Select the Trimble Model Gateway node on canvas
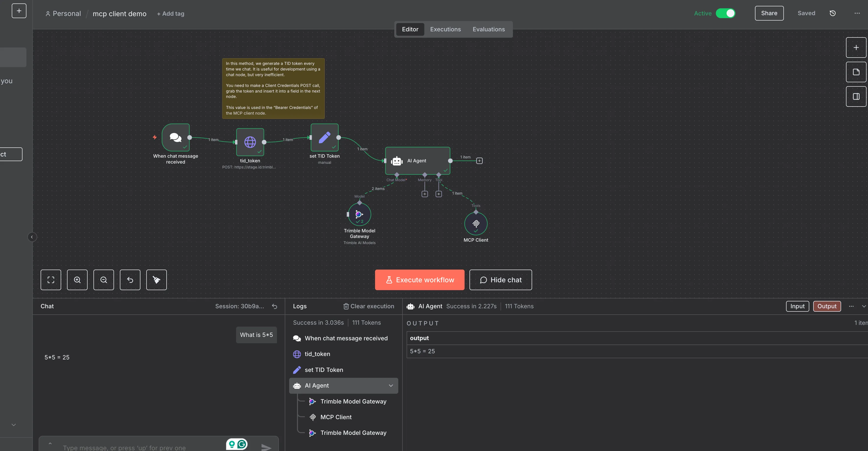The height and width of the screenshot is (451, 868). click(x=359, y=214)
